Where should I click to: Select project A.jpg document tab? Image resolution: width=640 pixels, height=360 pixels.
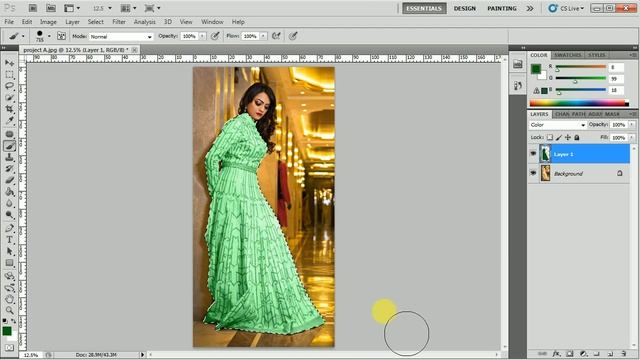(x=76, y=50)
